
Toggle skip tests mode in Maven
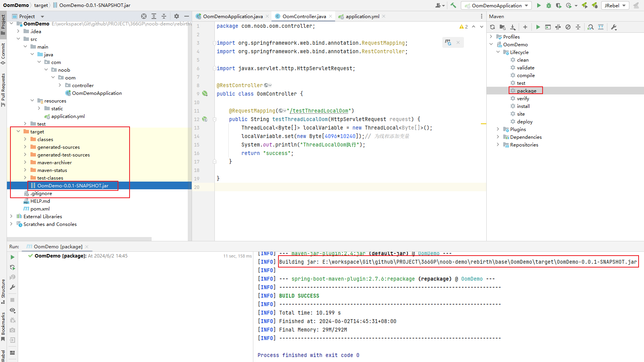[568, 27]
